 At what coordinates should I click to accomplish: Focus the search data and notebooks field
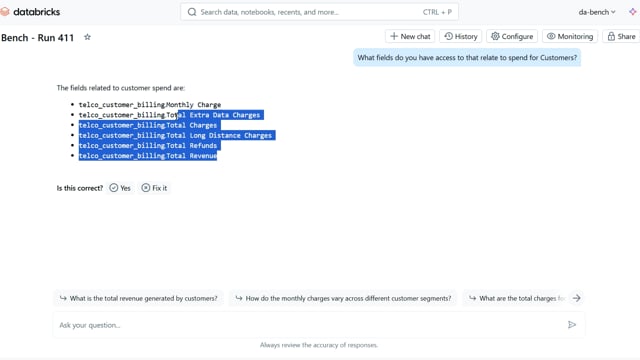tap(319, 12)
